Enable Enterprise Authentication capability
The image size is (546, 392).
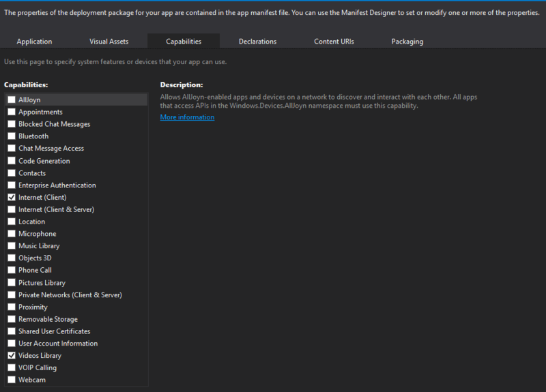point(12,185)
